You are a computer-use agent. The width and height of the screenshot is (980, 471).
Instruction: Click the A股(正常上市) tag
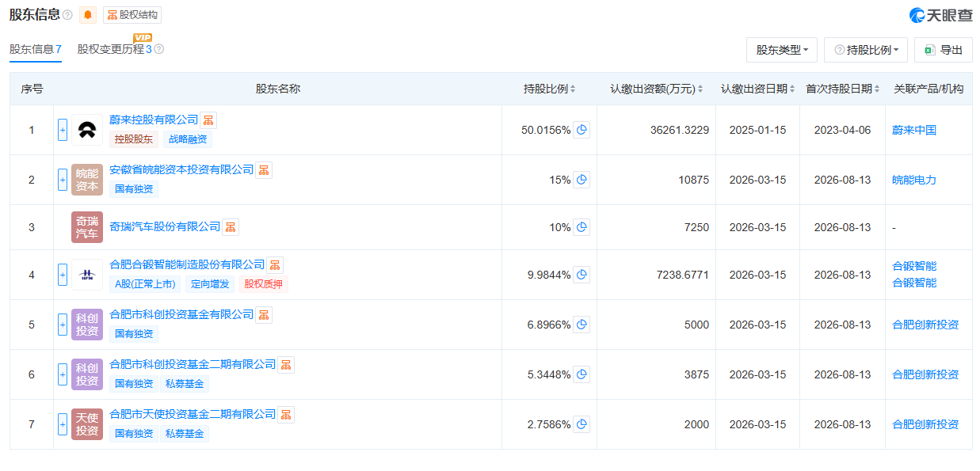(145, 284)
